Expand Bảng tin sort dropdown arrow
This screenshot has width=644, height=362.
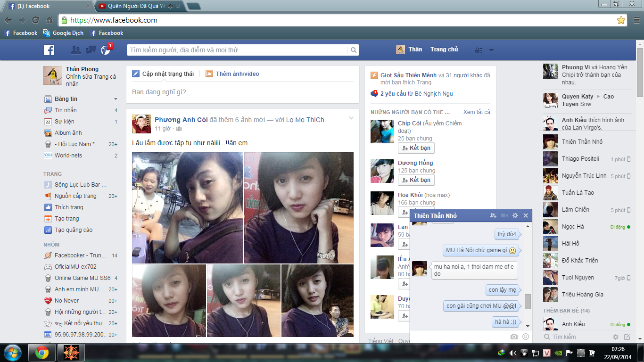coord(116,99)
